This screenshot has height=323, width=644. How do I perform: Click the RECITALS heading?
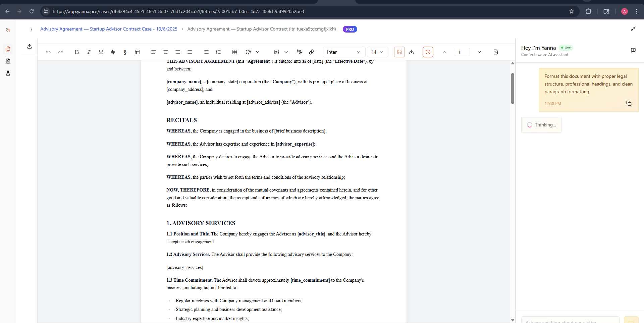[181, 120]
